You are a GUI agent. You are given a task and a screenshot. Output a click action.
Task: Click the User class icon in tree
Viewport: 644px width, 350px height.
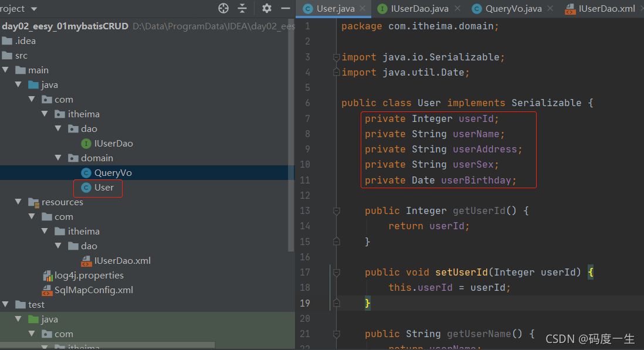pyautogui.click(x=86, y=188)
